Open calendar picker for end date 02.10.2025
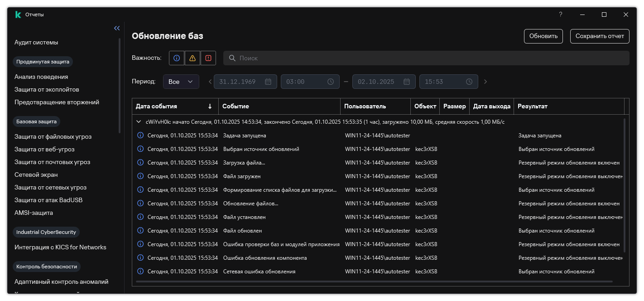Screen dimensions: 644x301 406,82
